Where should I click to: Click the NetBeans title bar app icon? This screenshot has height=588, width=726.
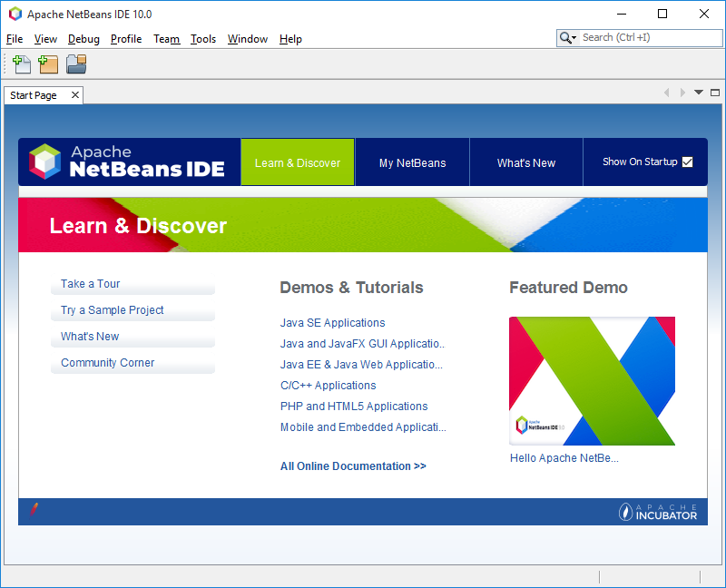[15, 14]
